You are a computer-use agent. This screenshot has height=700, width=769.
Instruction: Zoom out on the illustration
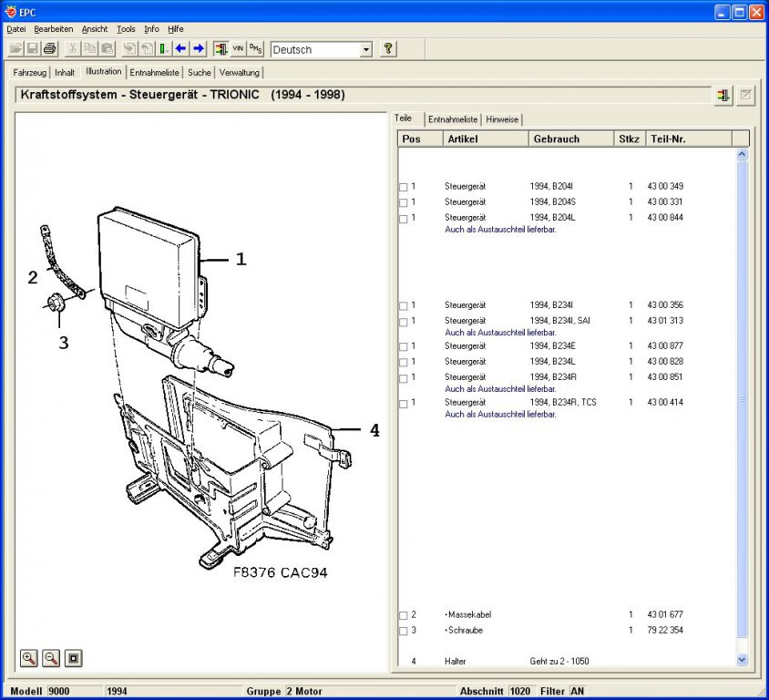click(x=51, y=658)
